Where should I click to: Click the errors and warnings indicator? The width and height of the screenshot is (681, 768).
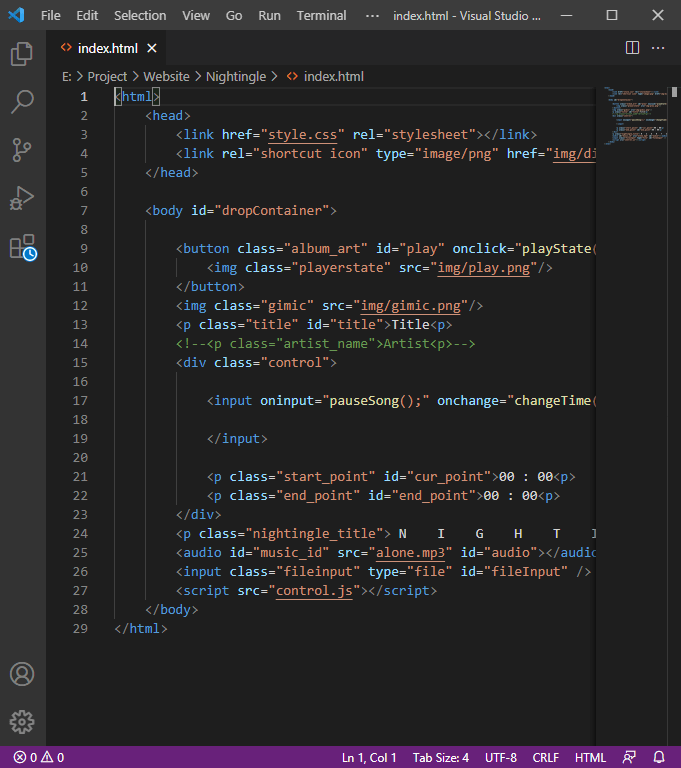tap(39, 757)
